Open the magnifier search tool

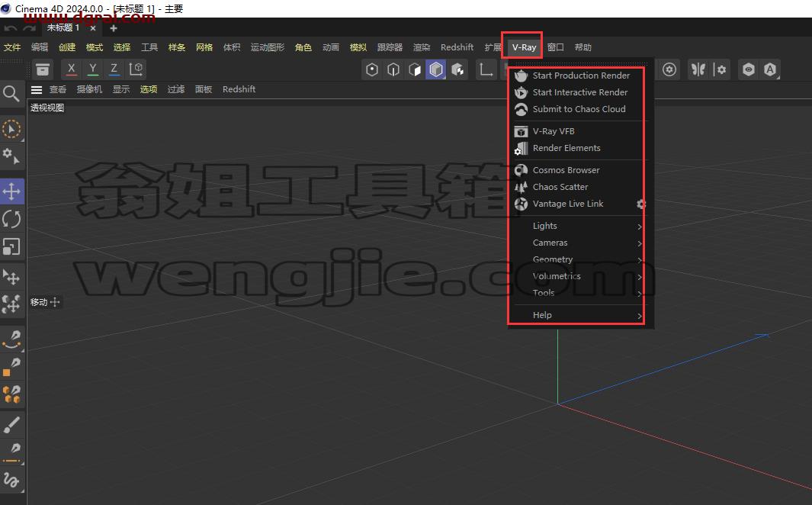pos(11,94)
